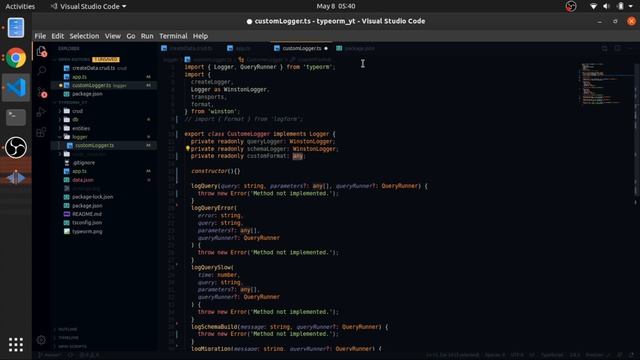Click the split editor icon in tab bar
This screenshot has height=360, width=640.
[618, 48]
